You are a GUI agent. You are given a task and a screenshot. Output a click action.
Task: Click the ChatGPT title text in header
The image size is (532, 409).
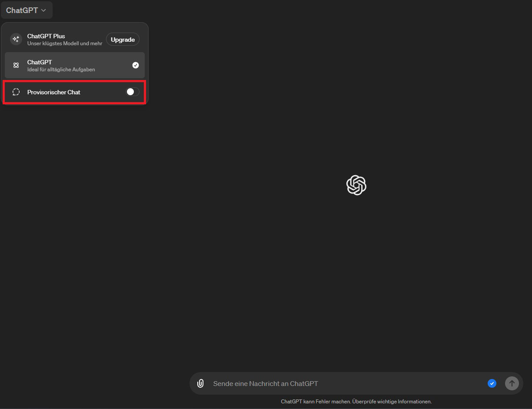[22, 10]
